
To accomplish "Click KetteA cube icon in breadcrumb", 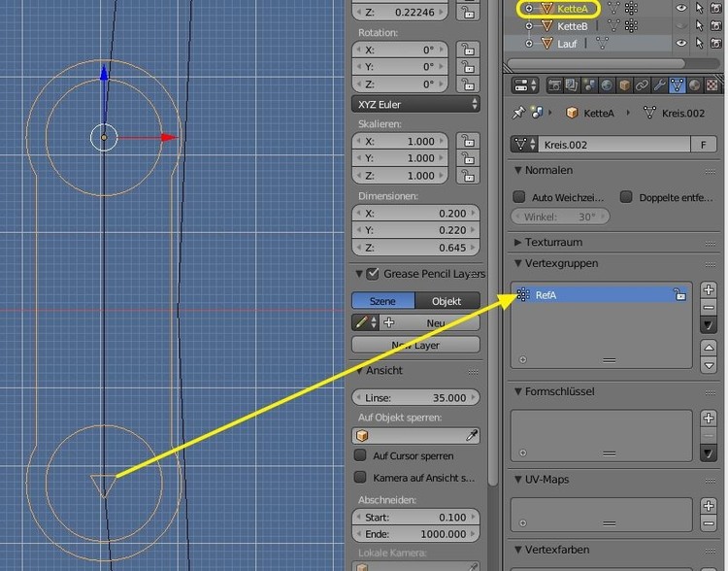I will click(x=572, y=113).
